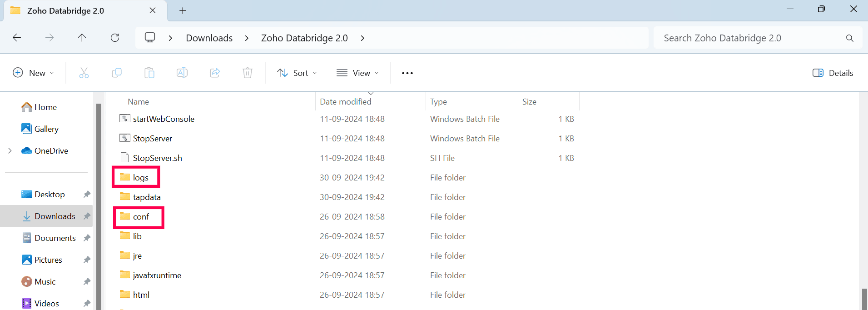Expand chevron after Downloads in address bar

(x=247, y=38)
